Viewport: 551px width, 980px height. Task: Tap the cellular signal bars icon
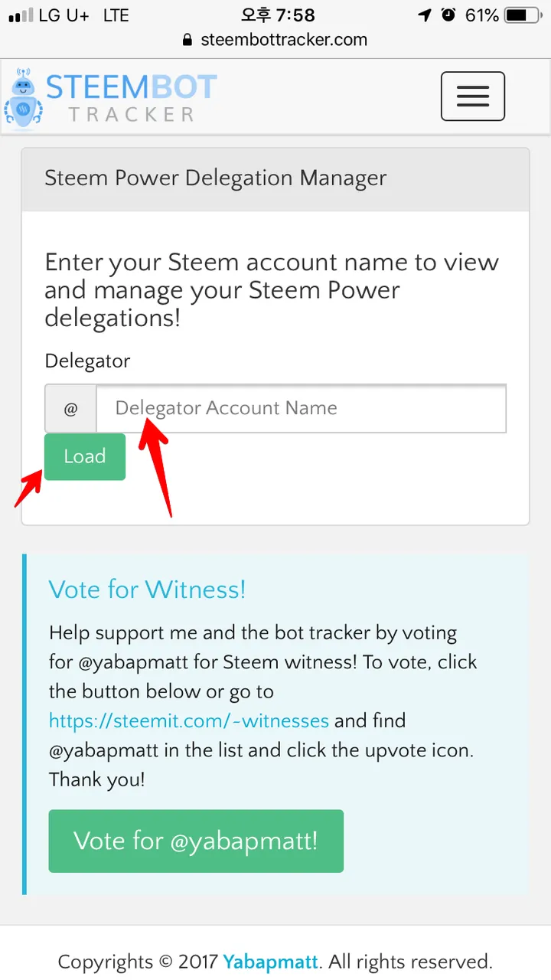(x=21, y=15)
